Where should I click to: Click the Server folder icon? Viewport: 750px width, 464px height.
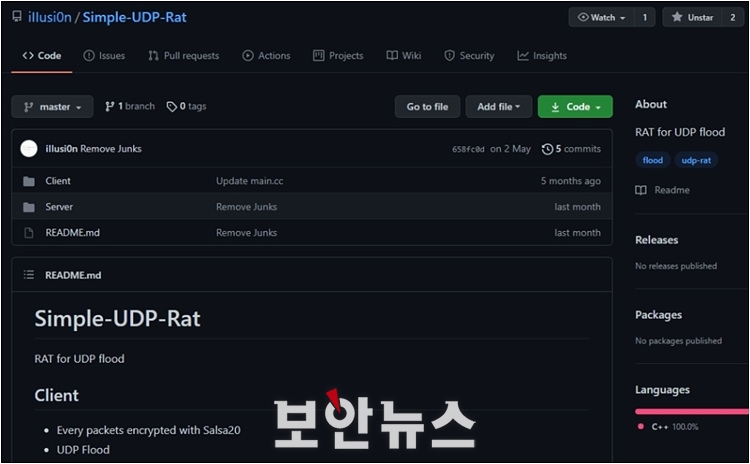click(29, 207)
